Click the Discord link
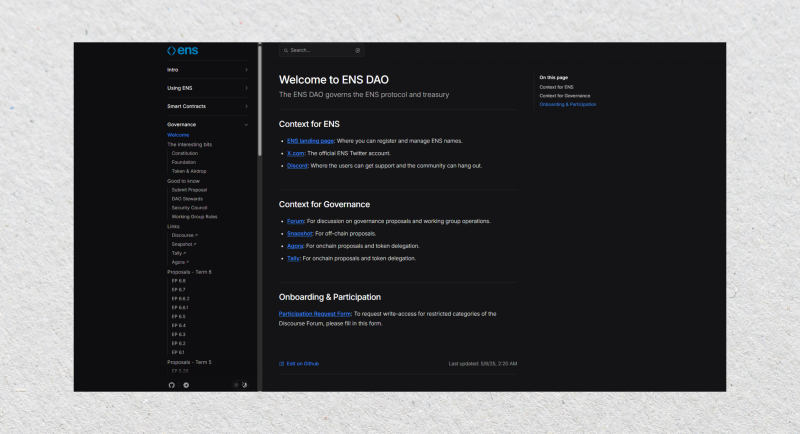 pos(297,166)
